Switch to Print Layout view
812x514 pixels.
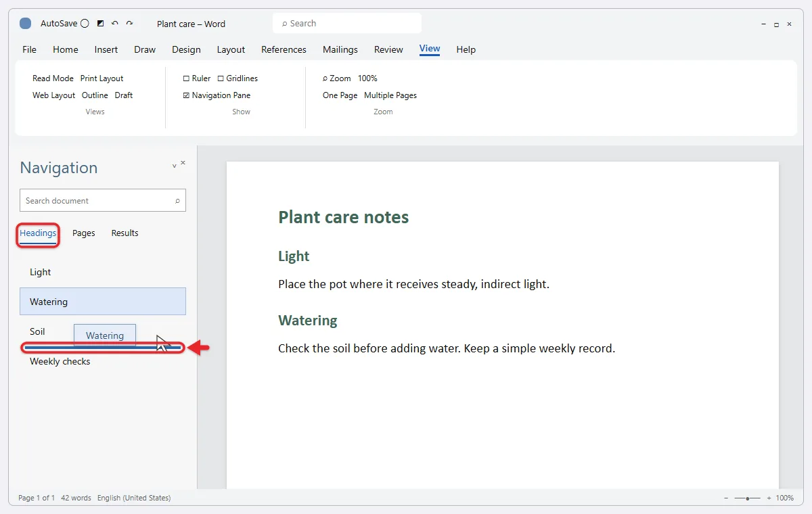[x=101, y=78]
